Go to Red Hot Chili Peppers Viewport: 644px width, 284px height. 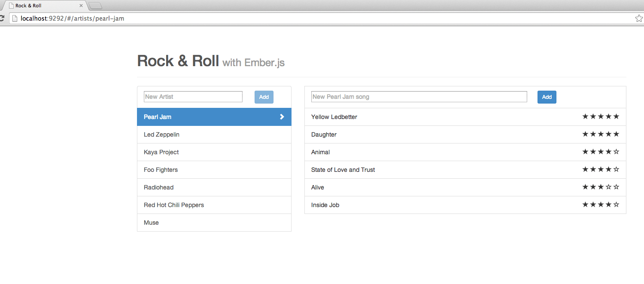point(174,205)
